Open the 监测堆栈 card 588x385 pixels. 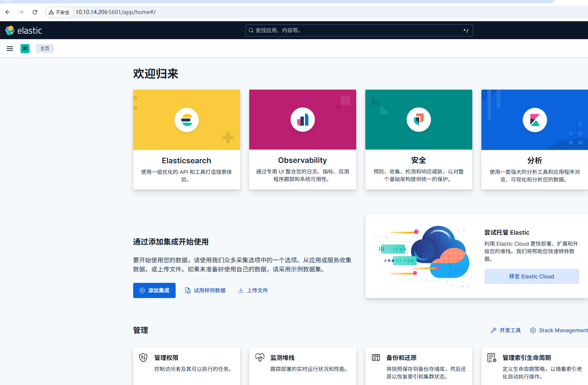tap(303, 366)
